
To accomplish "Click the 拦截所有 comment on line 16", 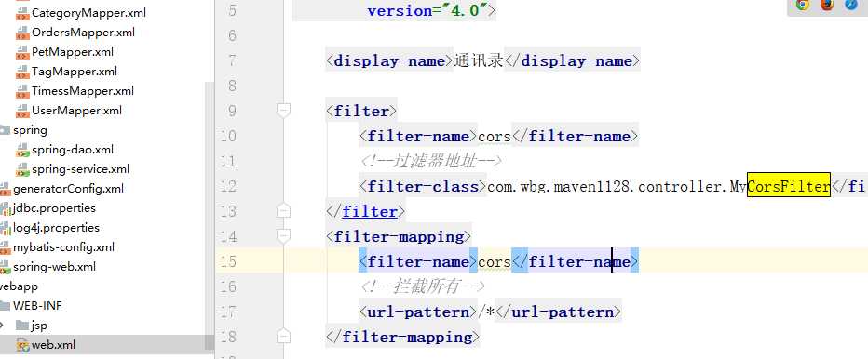I will coord(422,286).
